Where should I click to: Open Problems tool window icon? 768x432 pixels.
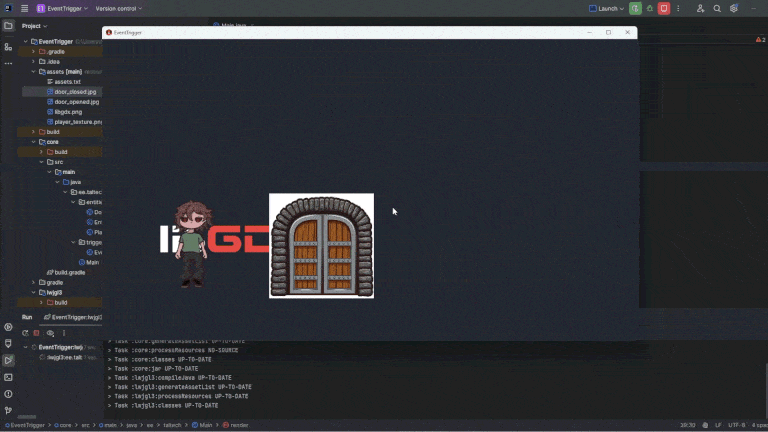(8, 394)
